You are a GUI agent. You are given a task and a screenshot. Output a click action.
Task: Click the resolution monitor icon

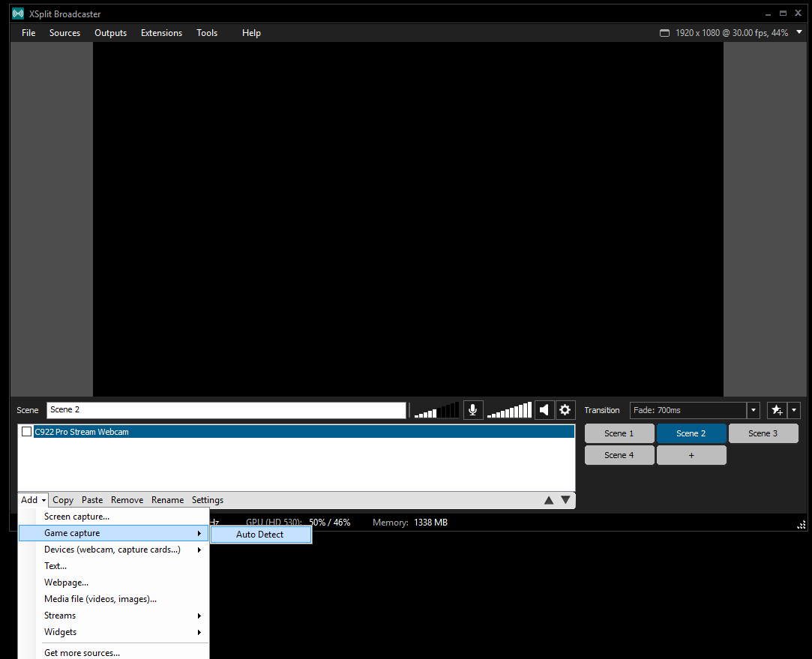(x=664, y=33)
